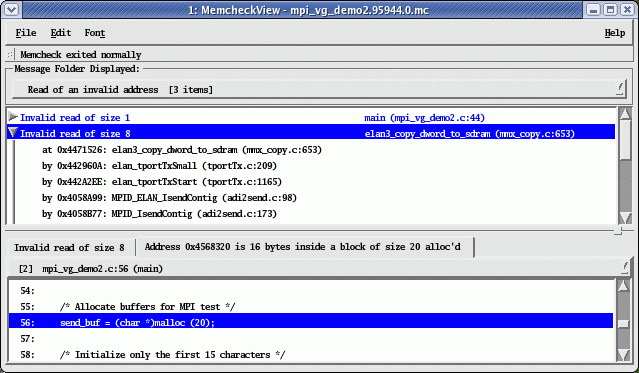Click source line 57

(x=311, y=338)
